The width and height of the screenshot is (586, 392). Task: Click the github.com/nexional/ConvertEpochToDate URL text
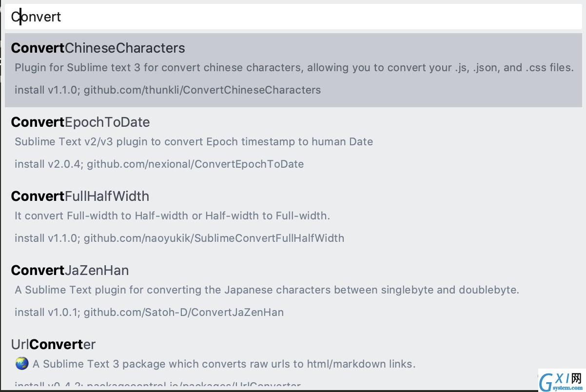[x=195, y=164]
